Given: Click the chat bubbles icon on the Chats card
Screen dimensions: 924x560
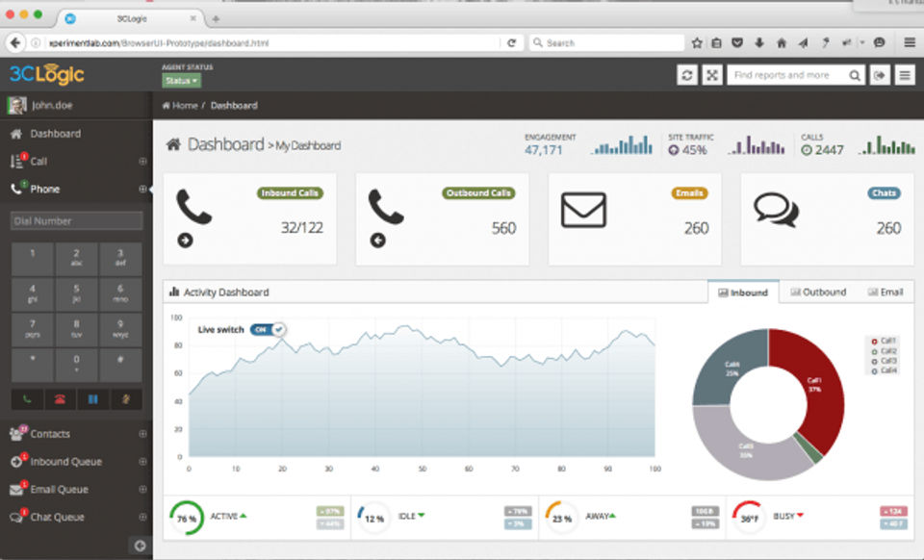Looking at the screenshot, I should pyautogui.click(x=776, y=210).
